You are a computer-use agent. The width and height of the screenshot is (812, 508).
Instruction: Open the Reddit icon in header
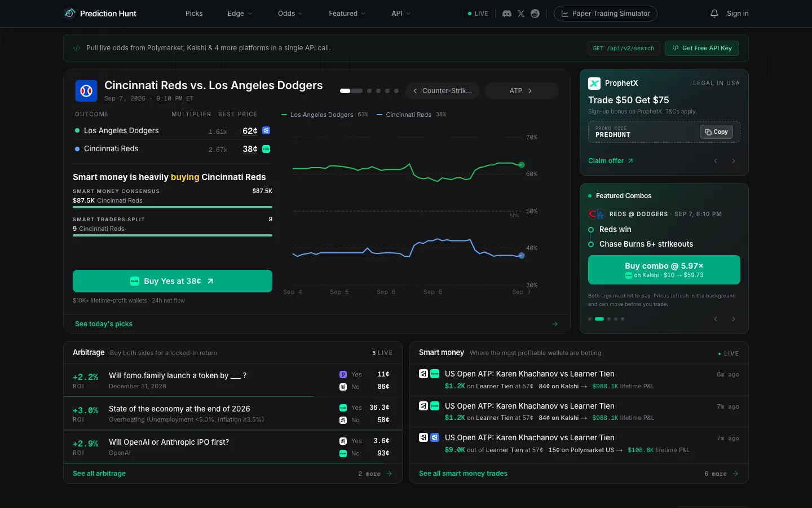tap(535, 14)
